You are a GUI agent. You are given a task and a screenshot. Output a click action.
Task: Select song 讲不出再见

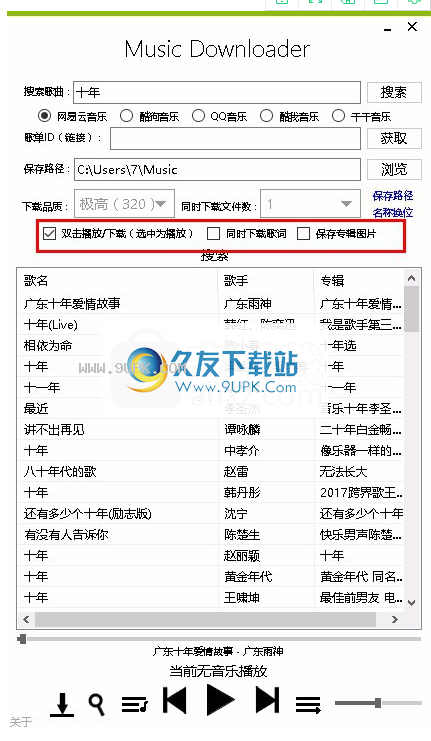click(54, 430)
